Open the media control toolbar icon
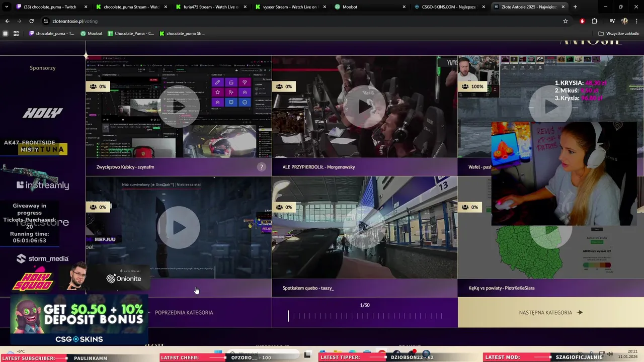Image resolution: width=644 pixels, height=362 pixels. pos(612,21)
